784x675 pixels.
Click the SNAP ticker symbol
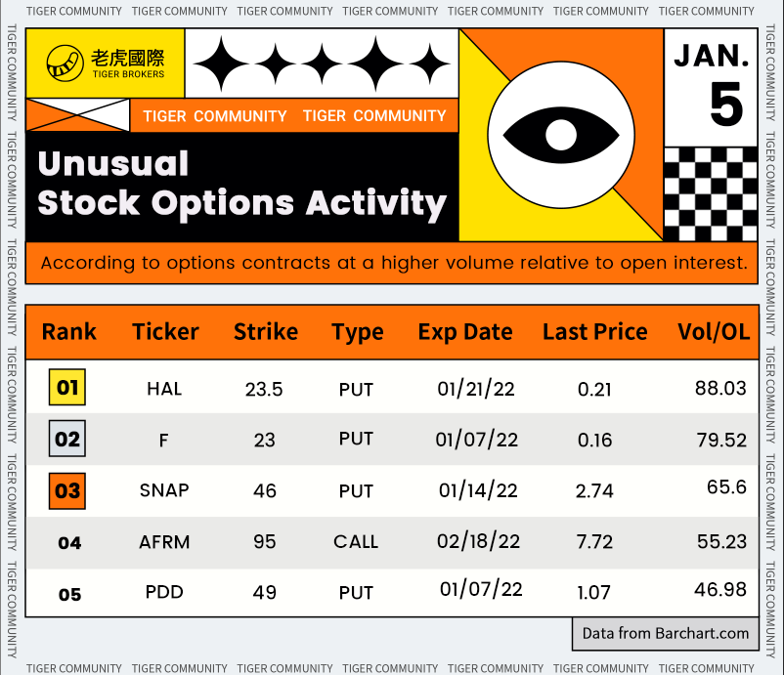point(164,490)
